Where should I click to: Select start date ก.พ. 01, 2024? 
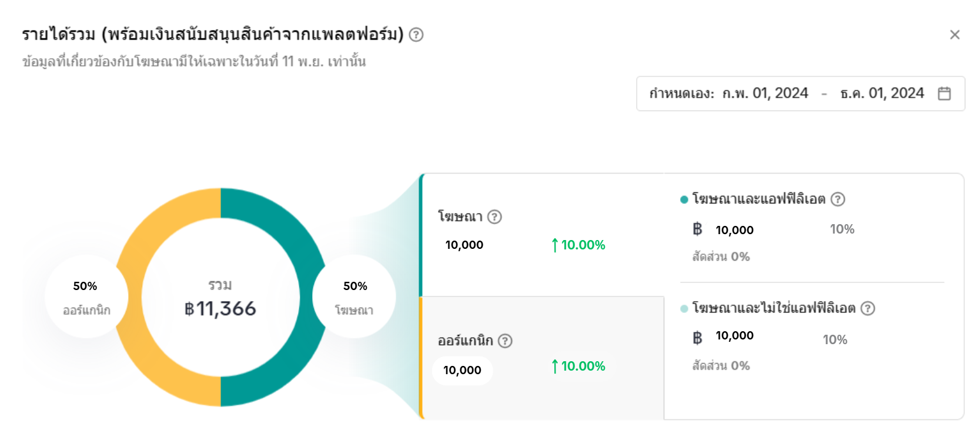point(765,94)
